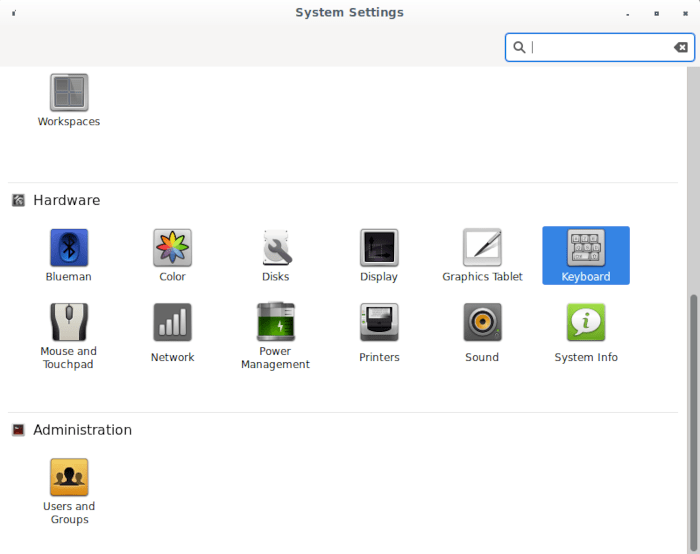Viewport: 700px width, 554px height.
Task: Click the "Administration" section heading text
Action: coord(83,430)
